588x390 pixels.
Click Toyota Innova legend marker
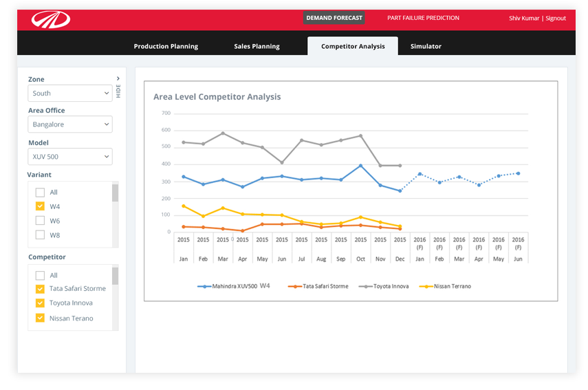coord(365,286)
